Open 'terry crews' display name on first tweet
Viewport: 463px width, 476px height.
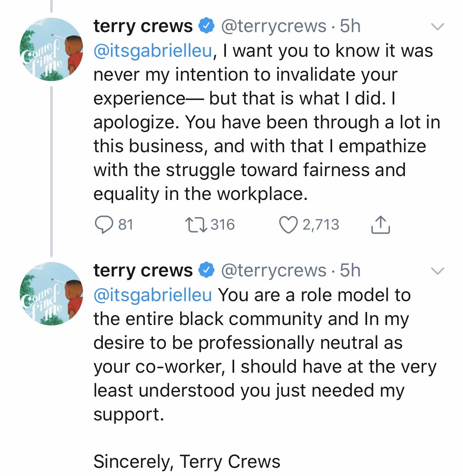click(x=143, y=26)
